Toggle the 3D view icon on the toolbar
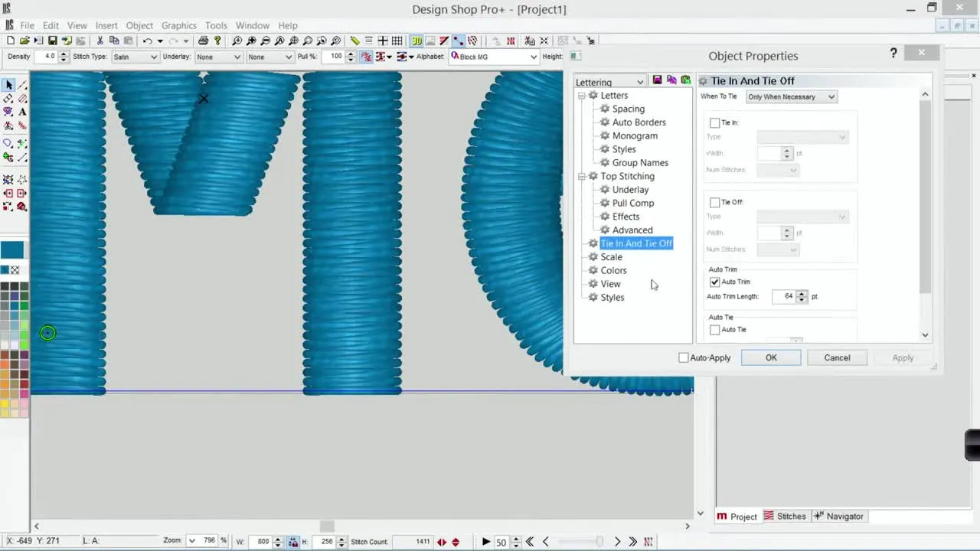The height and width of the screenshot is (551, 980). click(x=416, y=41)
